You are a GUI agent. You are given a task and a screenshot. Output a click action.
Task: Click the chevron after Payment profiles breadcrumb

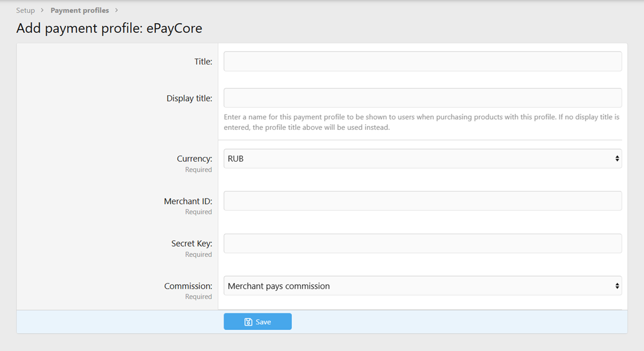coord(117,10)
